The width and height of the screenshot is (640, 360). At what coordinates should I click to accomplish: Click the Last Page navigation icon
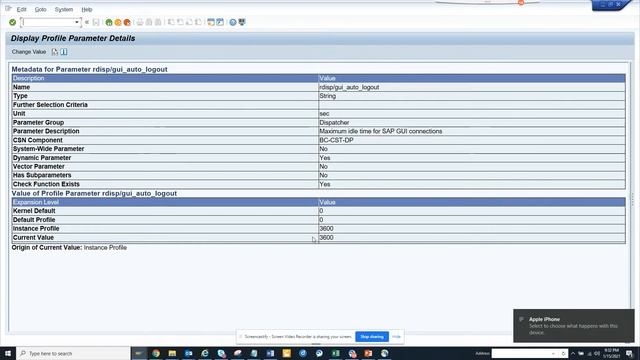pyautogui.click(x=198, y=22)
